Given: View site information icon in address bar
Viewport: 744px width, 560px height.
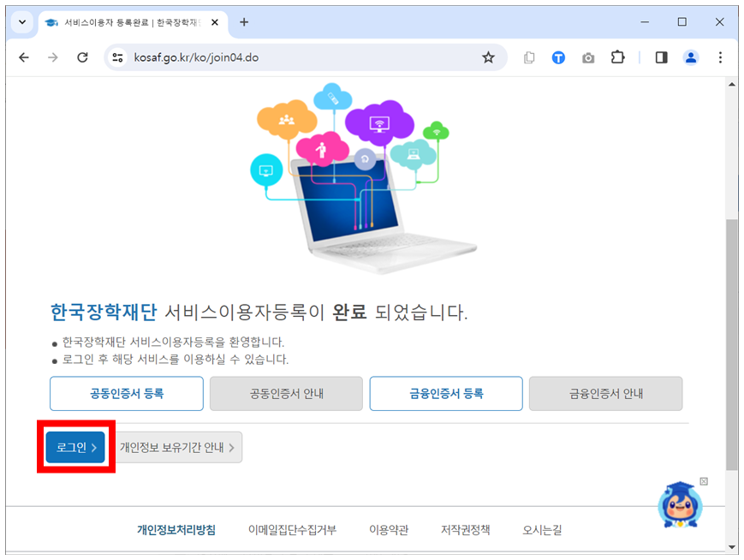Looking at the screenshot, I should [x=117, y=57].
